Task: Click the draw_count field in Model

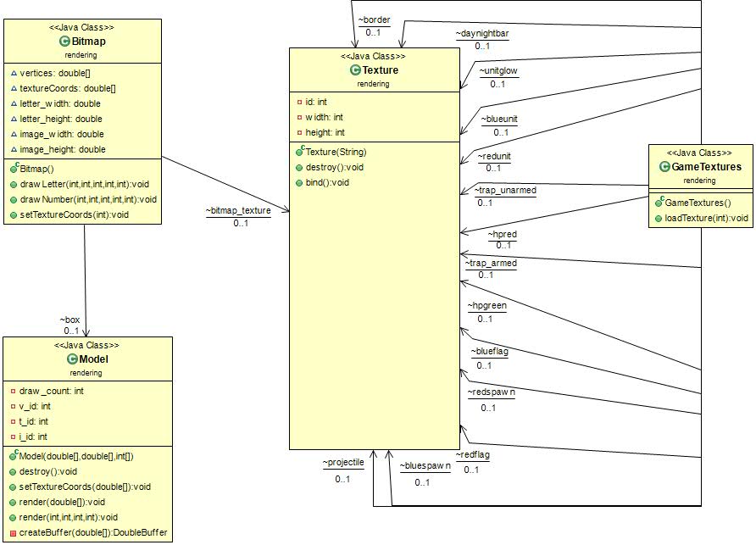Action: point(51,391)
